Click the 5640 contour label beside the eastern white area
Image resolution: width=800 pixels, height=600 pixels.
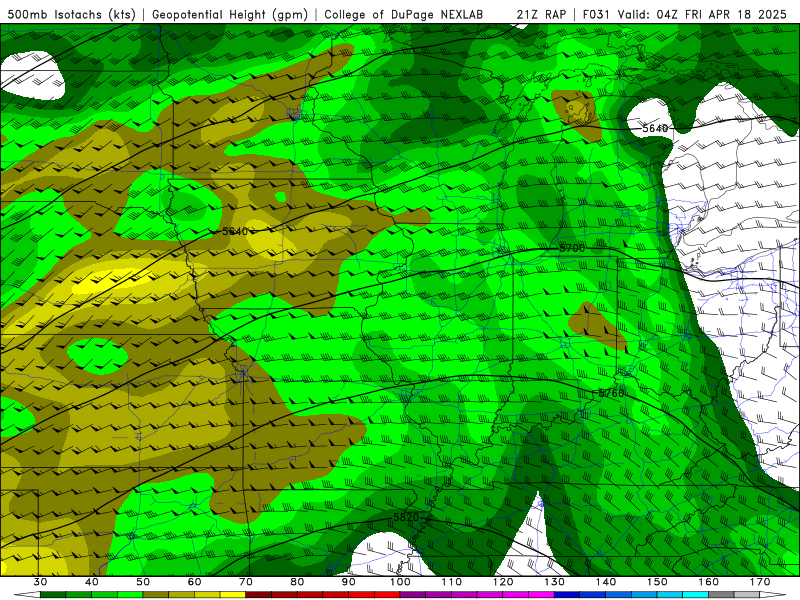(655, 128)
